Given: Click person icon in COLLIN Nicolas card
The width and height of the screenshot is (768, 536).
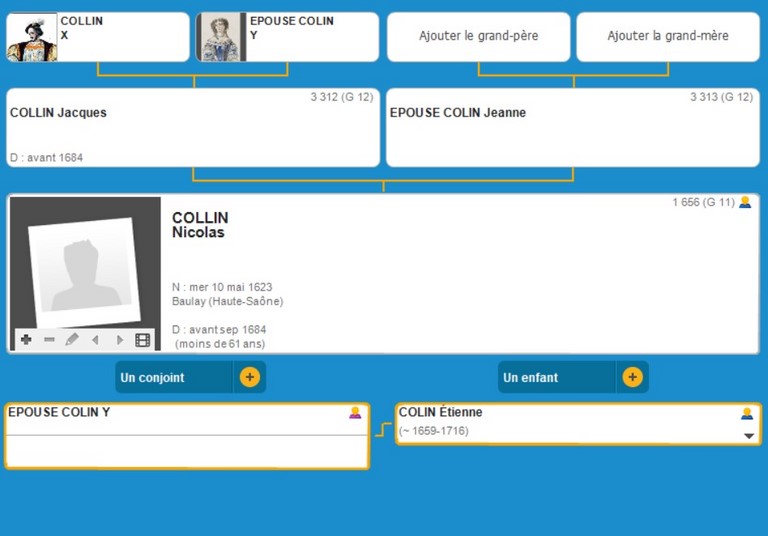Looking at the screenshot, I should click(x=745, y=202).
